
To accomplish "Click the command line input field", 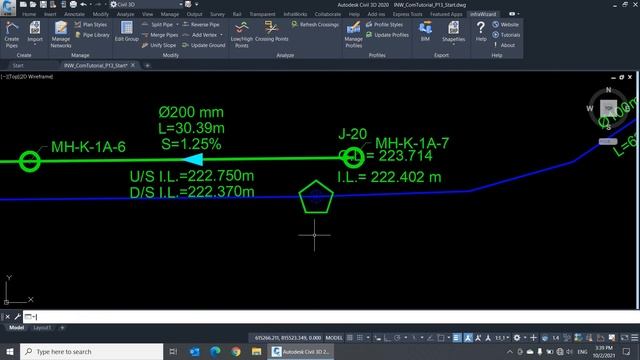I will (331, 317).
